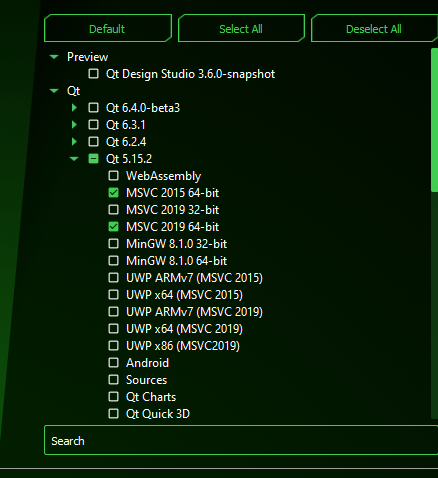Select the Qt Charts row label
Image resolution: width=438 pixels, height=478 pixels.
(x=151, y=397)
